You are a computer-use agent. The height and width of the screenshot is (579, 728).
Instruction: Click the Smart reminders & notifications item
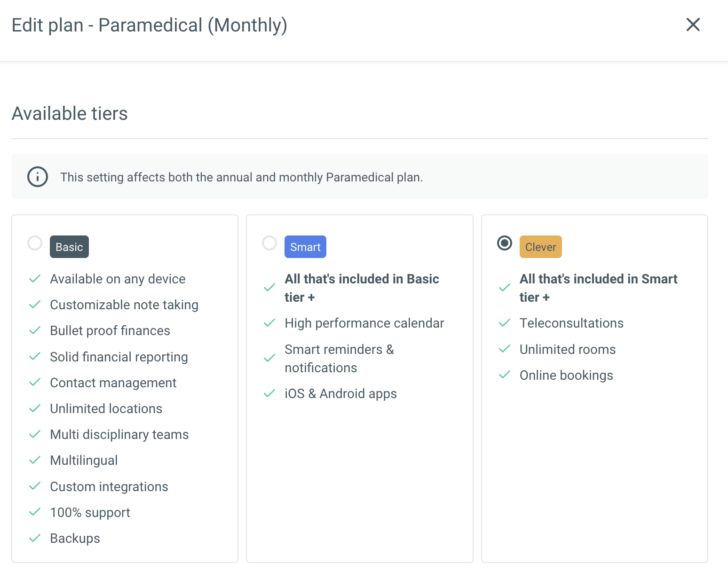(x=339, y=358)
